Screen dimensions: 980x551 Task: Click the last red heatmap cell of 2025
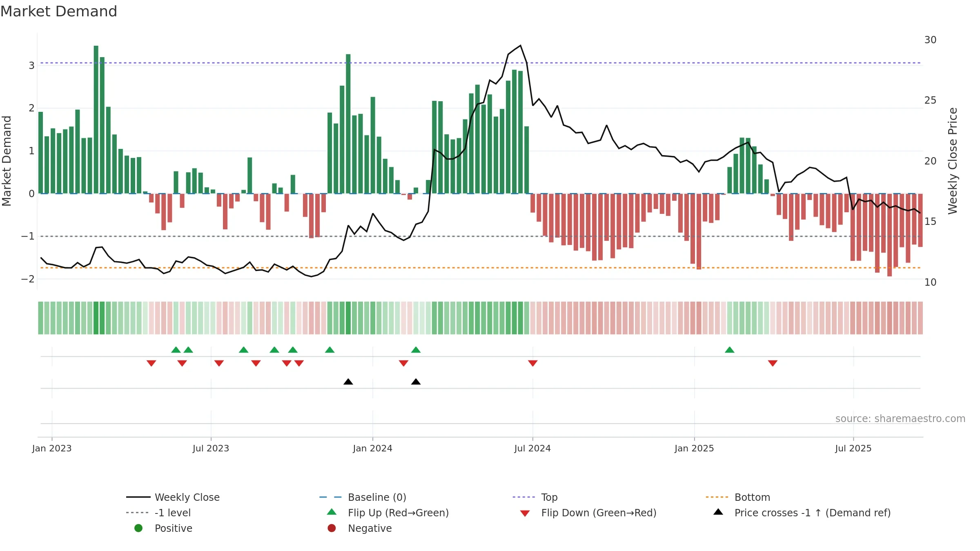(920, 318)
